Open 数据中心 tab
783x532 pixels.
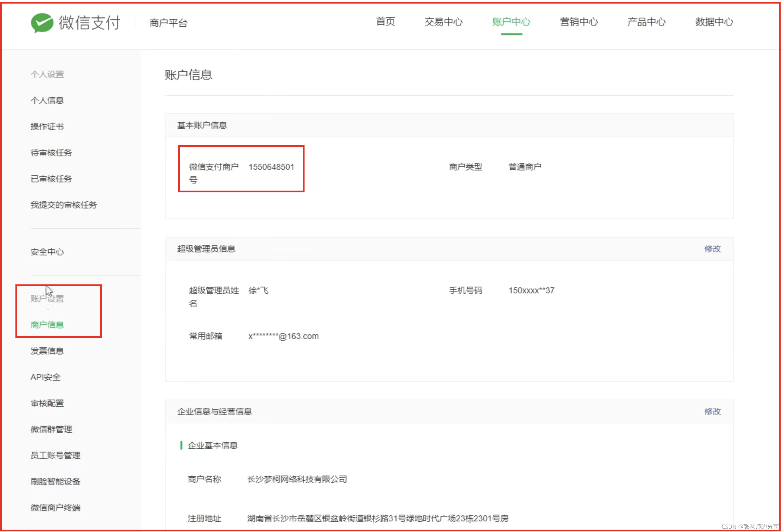[714, 22]
